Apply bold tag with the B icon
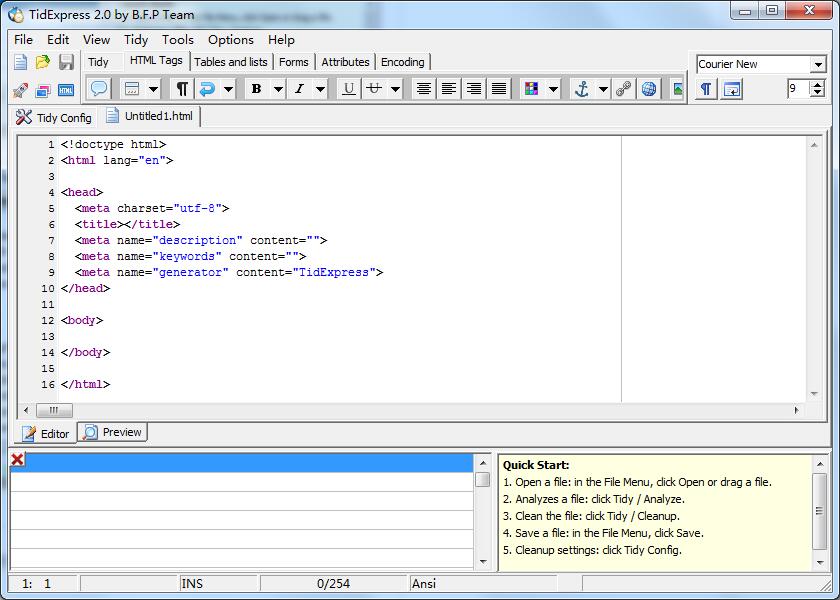Viewport: 840px width, 600px height. [x=257, y=88]
